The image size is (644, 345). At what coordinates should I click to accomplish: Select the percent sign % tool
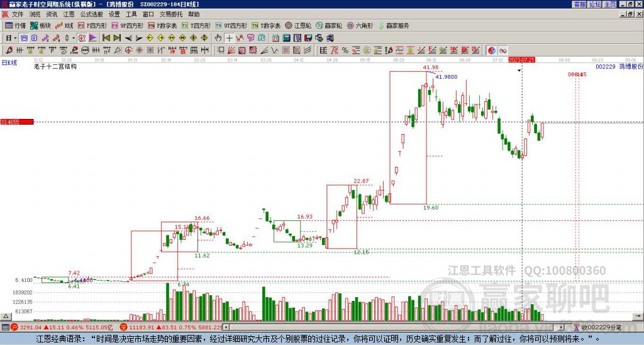coord(345,50)
